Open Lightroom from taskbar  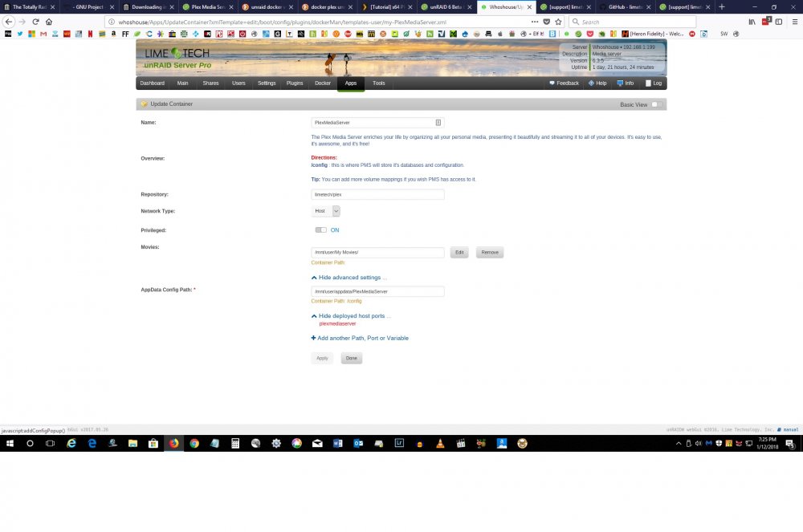click(399, 444)
